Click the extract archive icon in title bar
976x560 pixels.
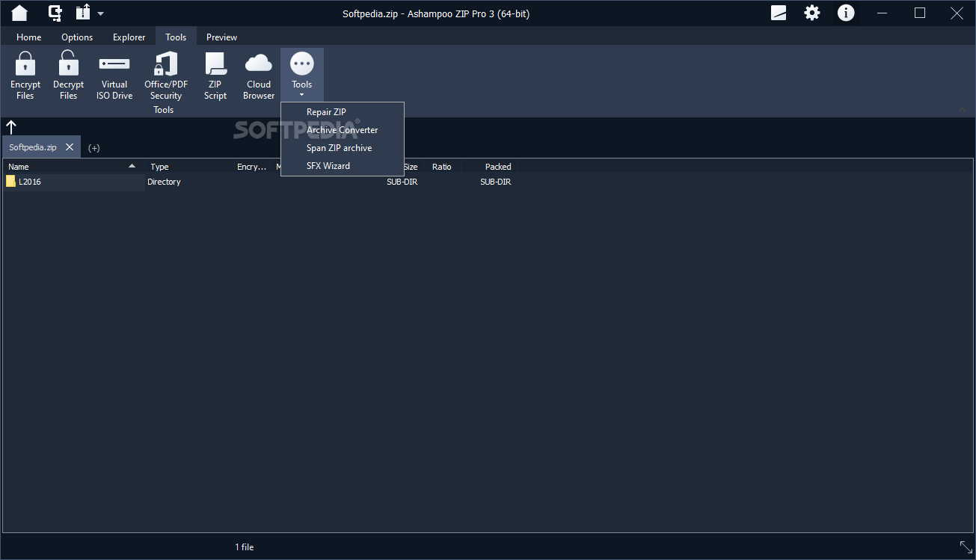[x=83, y=13]
